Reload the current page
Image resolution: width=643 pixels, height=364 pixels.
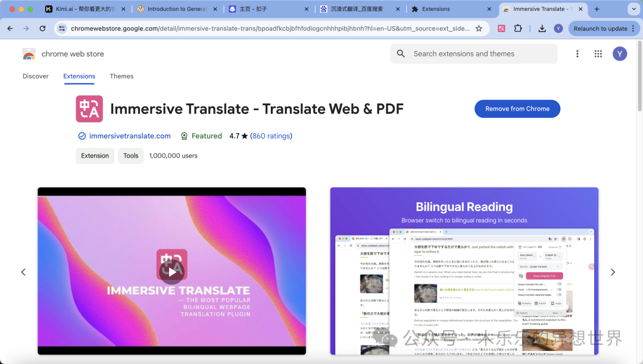click(x=43, y=29)
